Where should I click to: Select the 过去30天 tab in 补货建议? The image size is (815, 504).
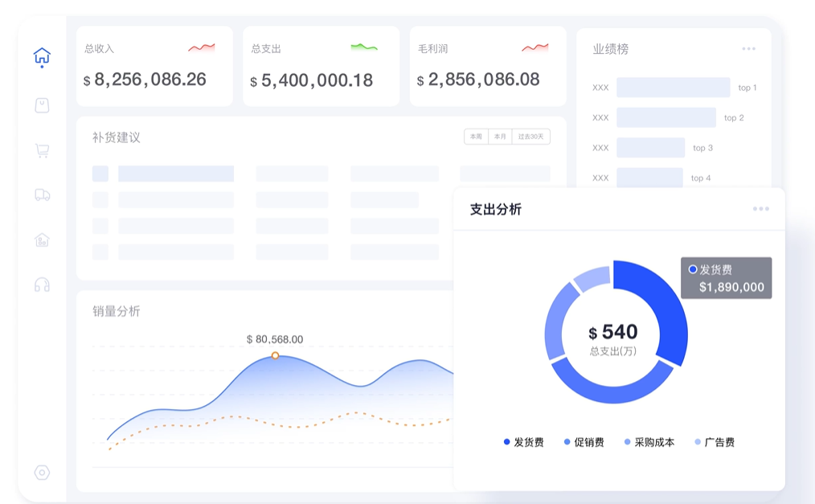pyautogui.click(x=530, y=137)
